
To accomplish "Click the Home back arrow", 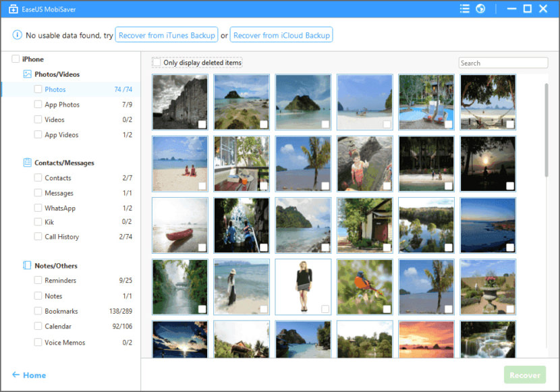I will click(16, 375).
